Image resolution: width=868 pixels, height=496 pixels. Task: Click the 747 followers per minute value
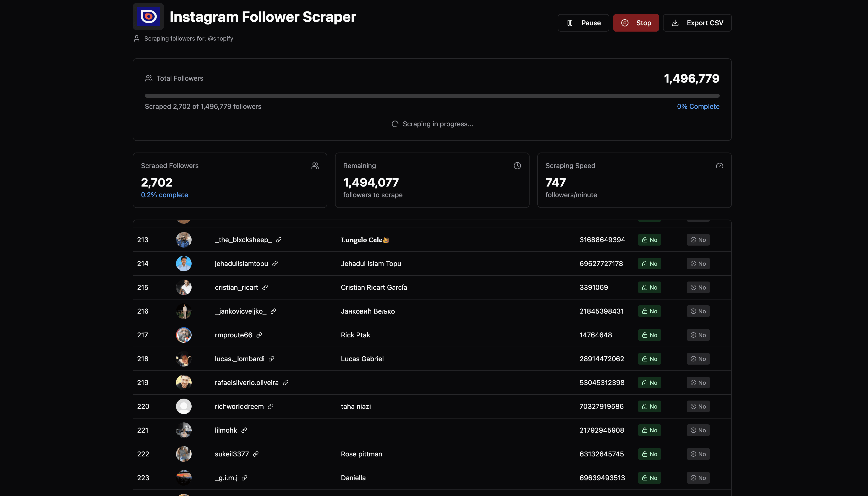(555, 183)
